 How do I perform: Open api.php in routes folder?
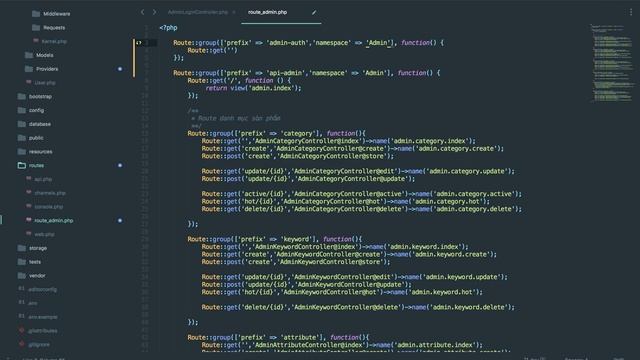pos(43,179)
